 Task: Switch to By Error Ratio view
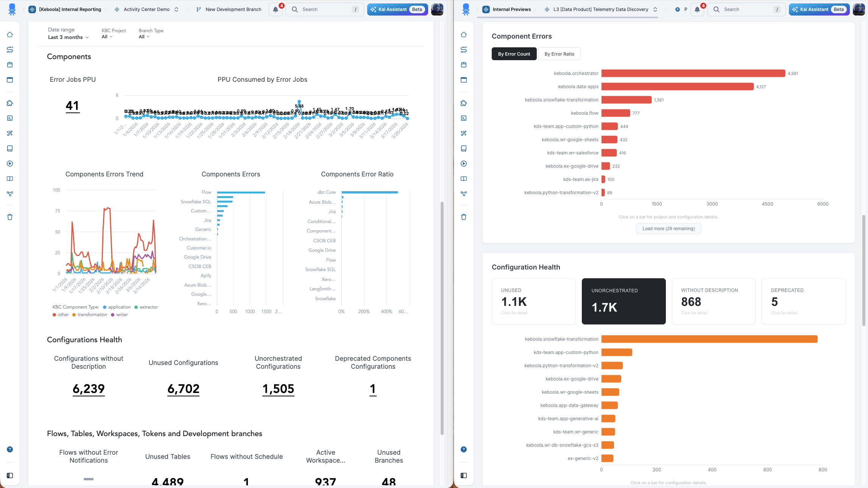click(559, 54)
